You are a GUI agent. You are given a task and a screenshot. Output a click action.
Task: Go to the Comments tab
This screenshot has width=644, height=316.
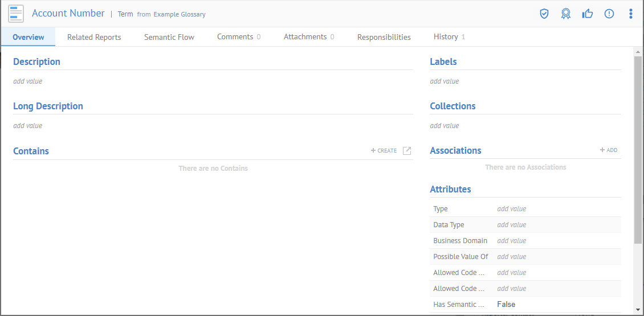[239, 37]
